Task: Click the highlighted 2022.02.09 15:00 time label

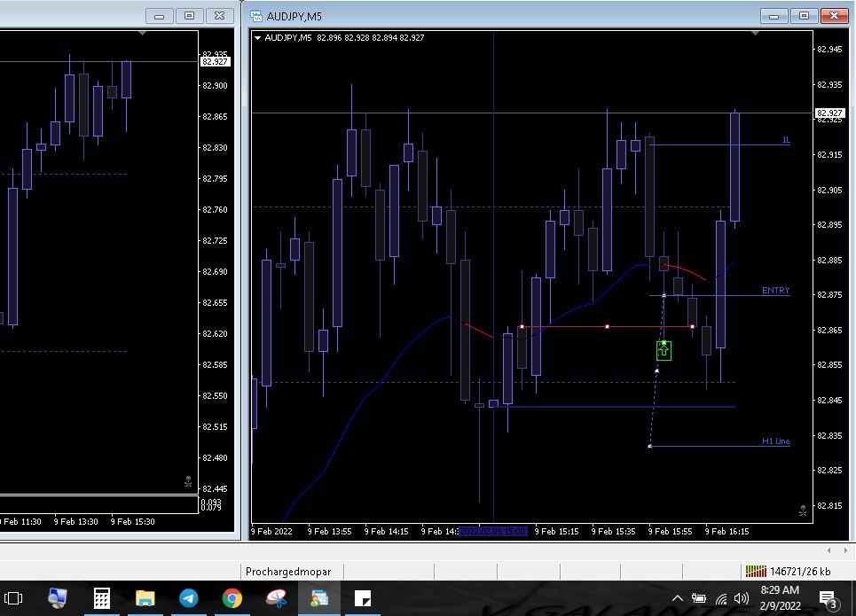Action: [493, 532]
